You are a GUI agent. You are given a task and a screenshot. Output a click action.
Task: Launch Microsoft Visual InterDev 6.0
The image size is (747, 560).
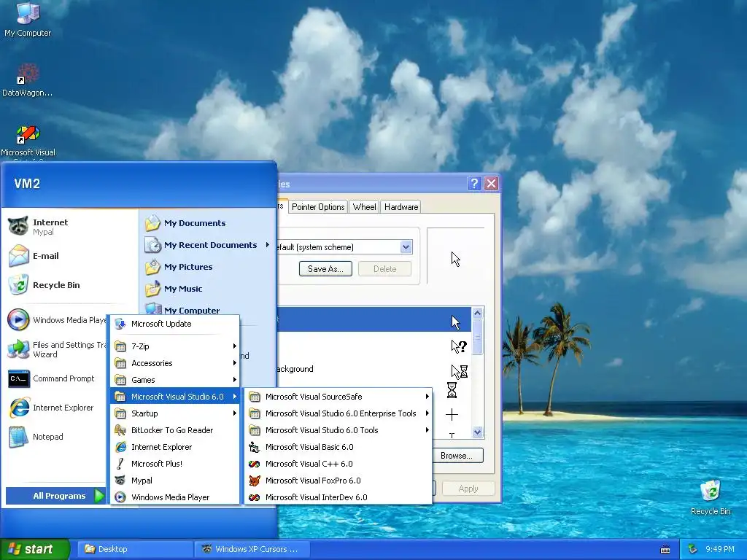(x=338, y=497)
